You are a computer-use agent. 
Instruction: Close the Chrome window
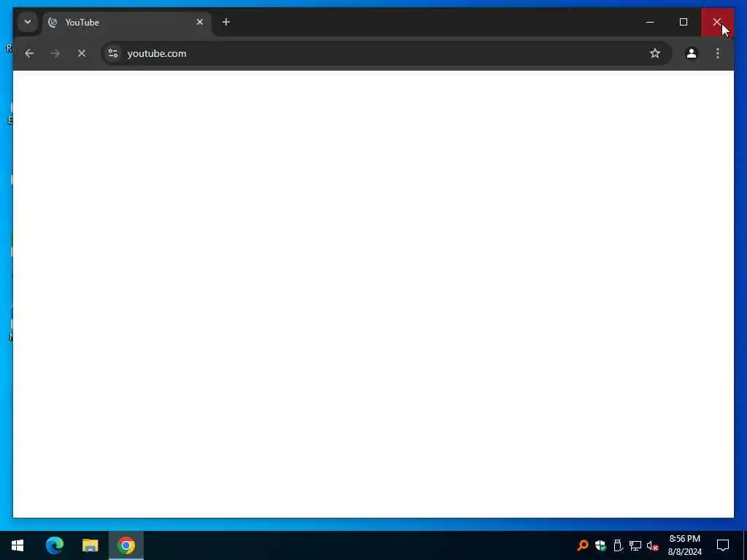tap(717, 22)
